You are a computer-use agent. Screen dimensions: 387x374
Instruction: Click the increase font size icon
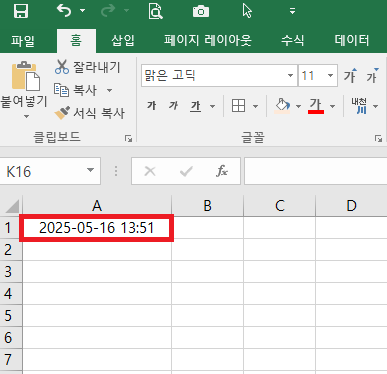pyautogui.click(x=351, y=75)
